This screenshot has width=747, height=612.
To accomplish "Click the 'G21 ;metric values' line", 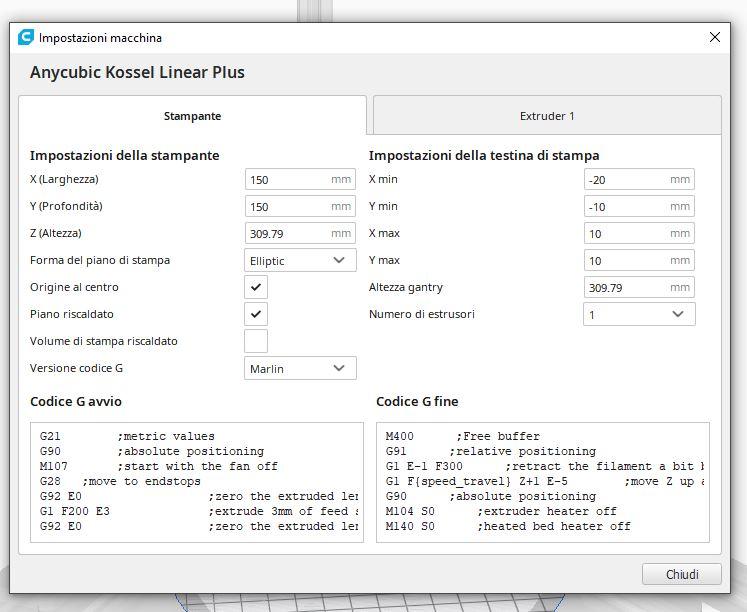I will pos(127,436).
